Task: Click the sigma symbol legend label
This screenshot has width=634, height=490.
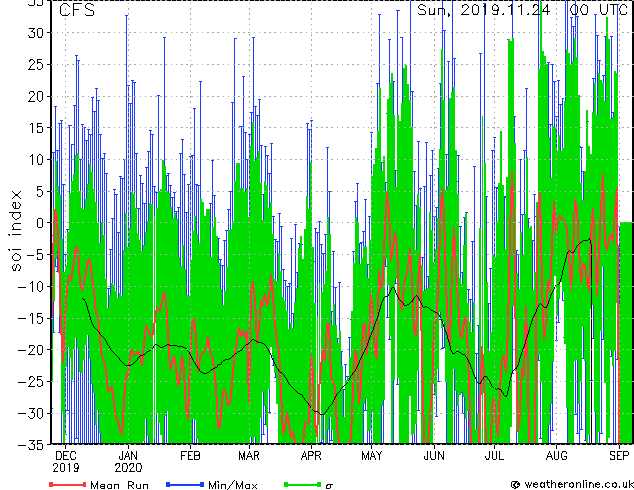Action: pyautogui.click(x=329, y=486)
